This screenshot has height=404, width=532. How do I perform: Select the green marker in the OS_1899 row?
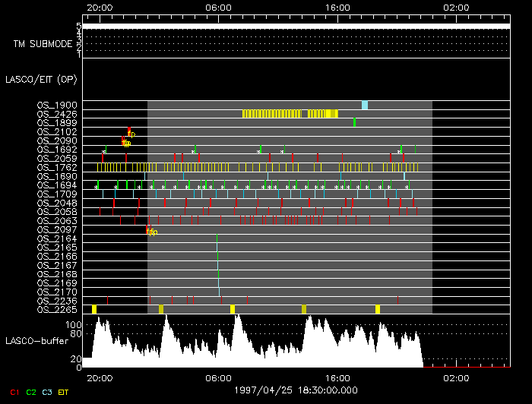click(x=354, y=122)
